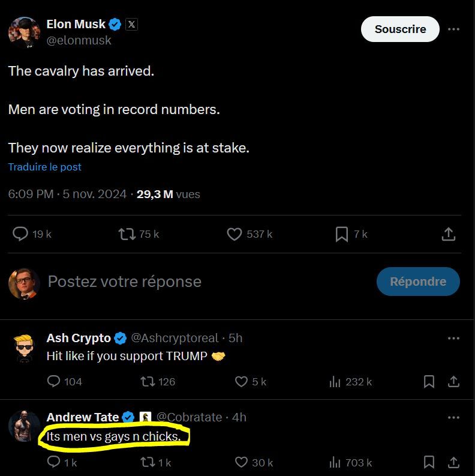The height and width of the screenshot is (476, 475).
Task: Bookmark the main post with 7 k bookmarks
Action: pyautogui.click(x=342, y=234)
